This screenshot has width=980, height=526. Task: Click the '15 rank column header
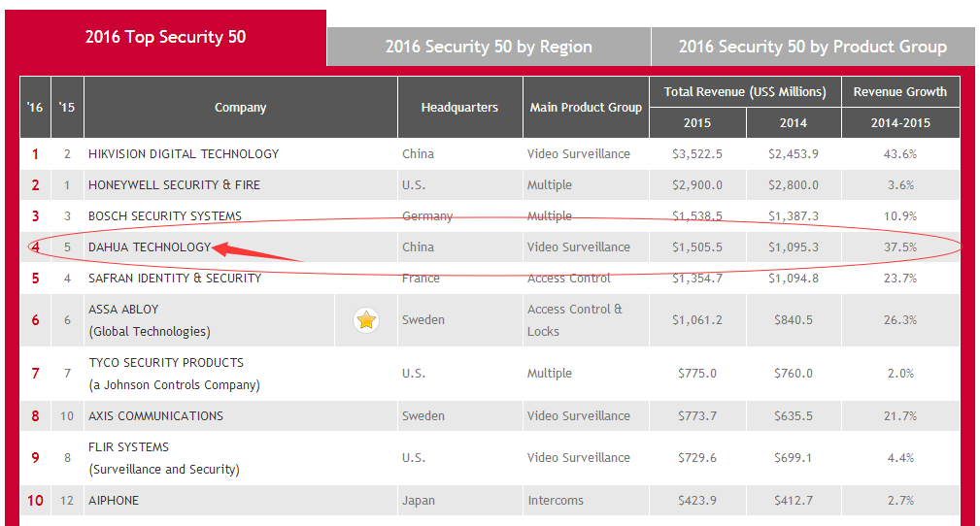click(67, 108)
